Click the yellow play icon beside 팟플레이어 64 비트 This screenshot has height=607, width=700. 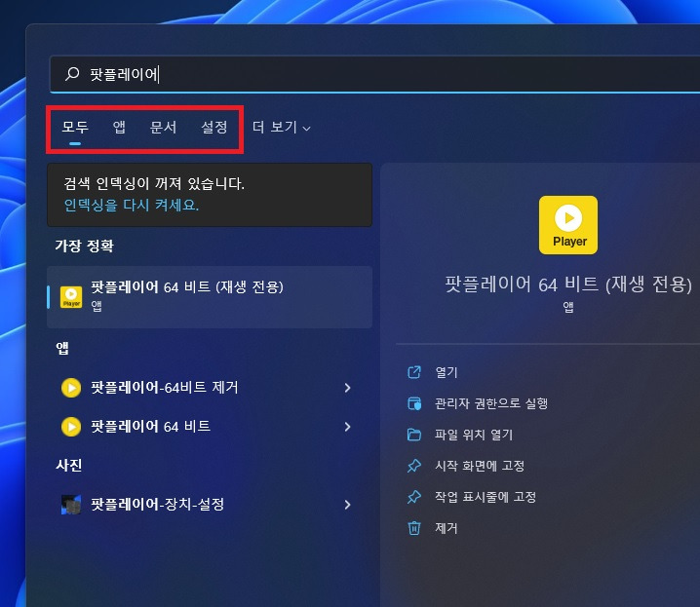point(71,427)
